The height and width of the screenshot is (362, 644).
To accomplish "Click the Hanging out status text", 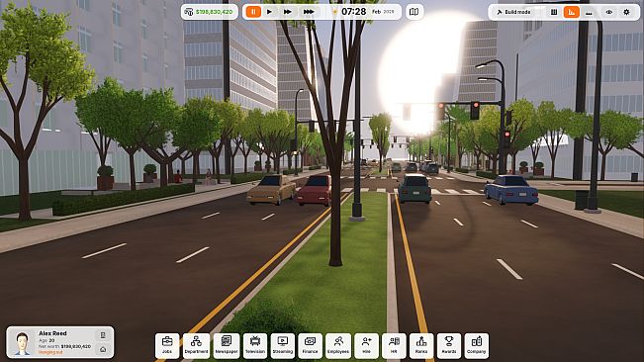I will point(50,352).
